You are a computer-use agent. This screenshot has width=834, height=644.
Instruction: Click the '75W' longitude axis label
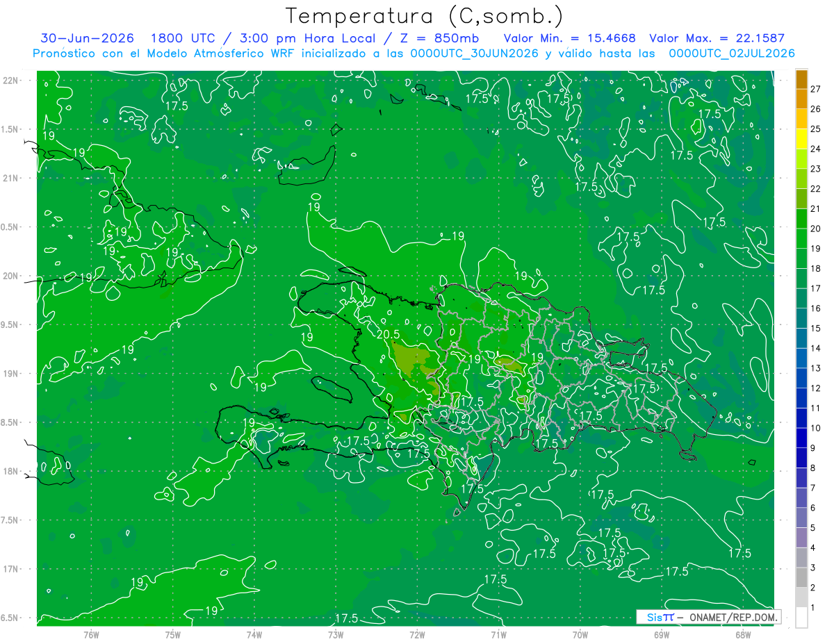click(173, 635)
